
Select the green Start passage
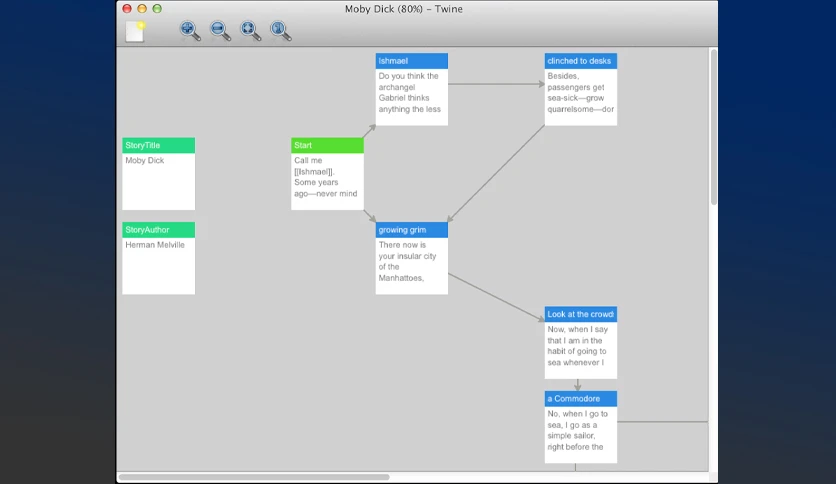(x=327, y=174)
